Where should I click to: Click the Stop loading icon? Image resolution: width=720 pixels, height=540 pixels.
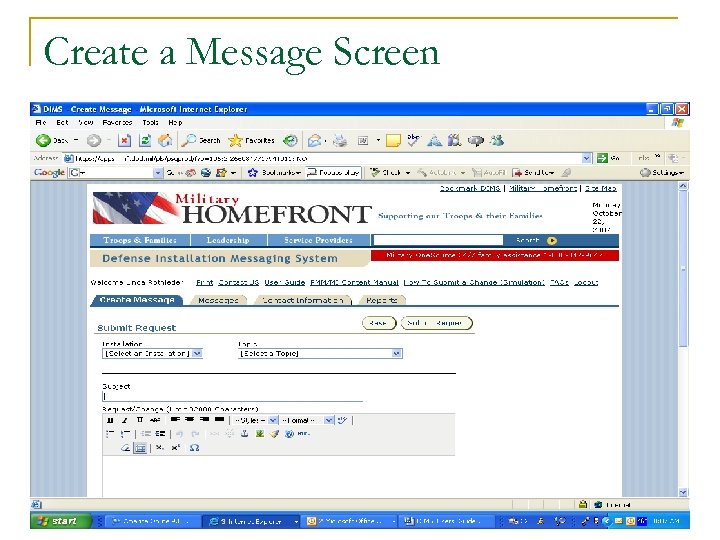(124, 141)
